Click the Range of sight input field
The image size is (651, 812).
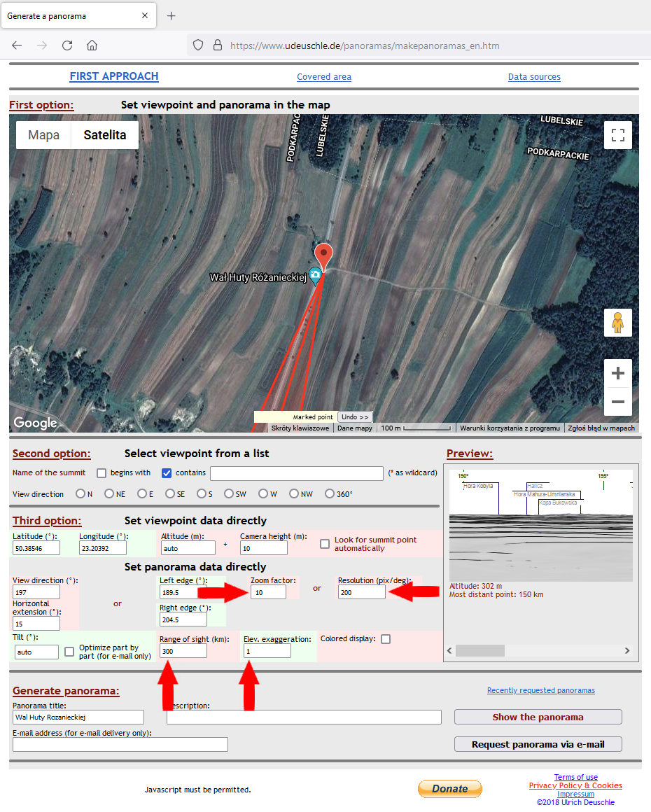183,651
